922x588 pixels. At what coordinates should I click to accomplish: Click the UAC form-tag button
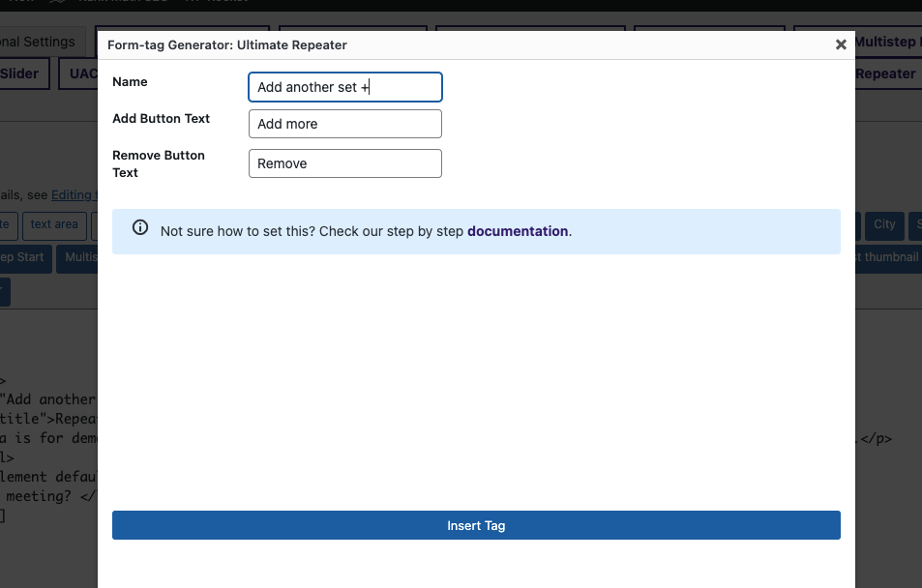click(x=82, y=73)
